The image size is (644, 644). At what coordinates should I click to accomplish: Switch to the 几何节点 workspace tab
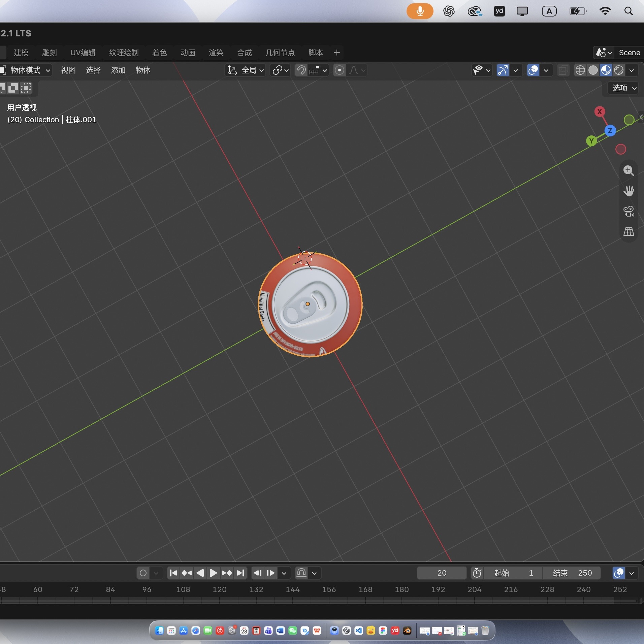280,53
